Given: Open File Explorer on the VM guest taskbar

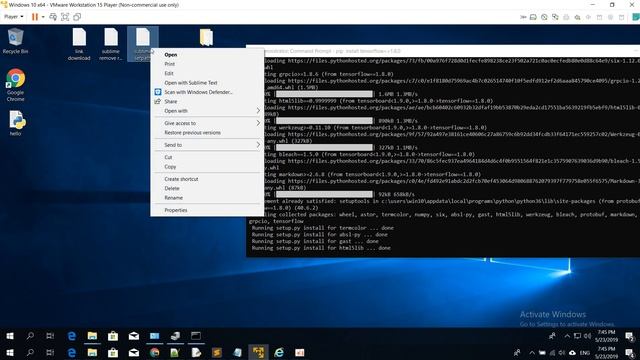Looking at the screenshot, I should tap(92, 336).
